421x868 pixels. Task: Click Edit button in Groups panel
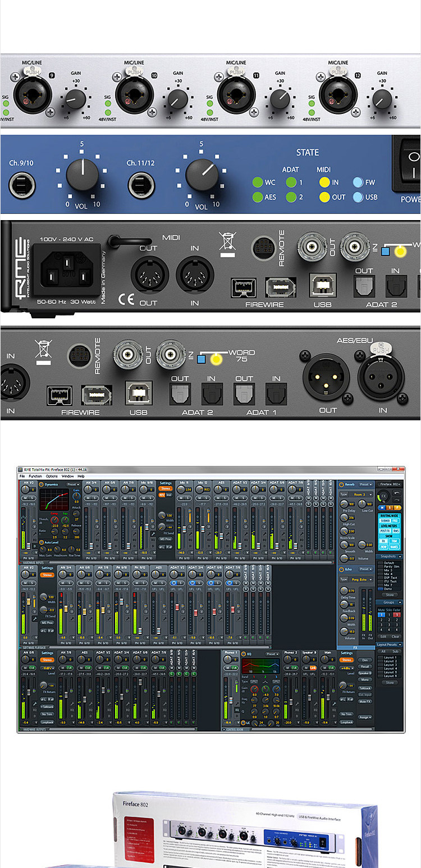tap(383, 637)
